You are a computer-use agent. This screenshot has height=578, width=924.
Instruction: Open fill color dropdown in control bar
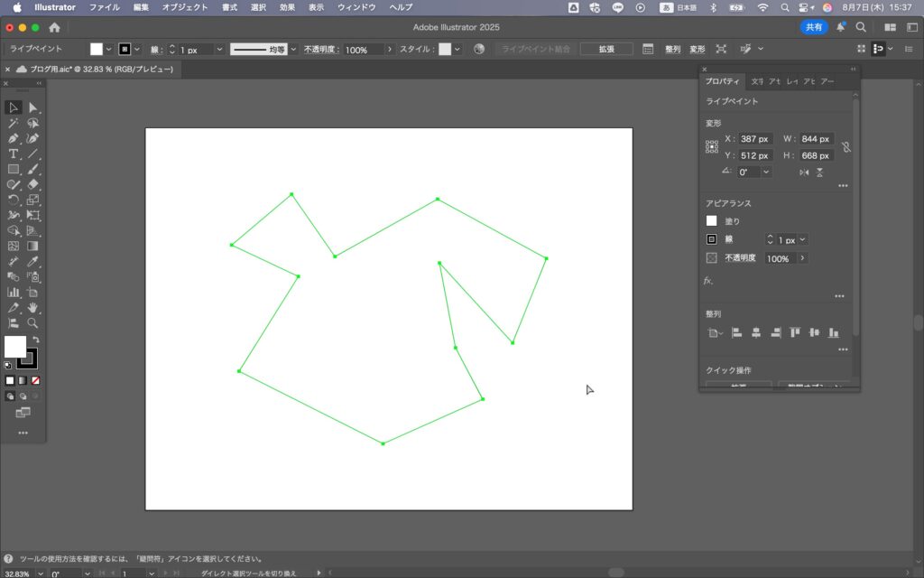click(108, 49)
